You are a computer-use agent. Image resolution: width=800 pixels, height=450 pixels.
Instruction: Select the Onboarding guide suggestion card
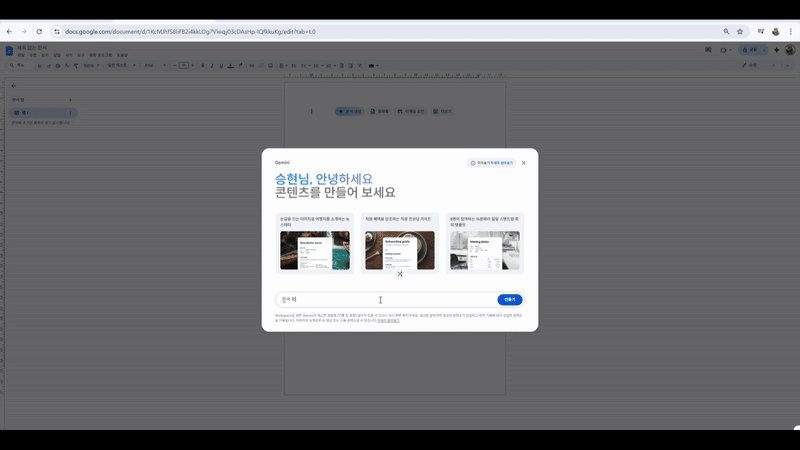pos(400,244)
